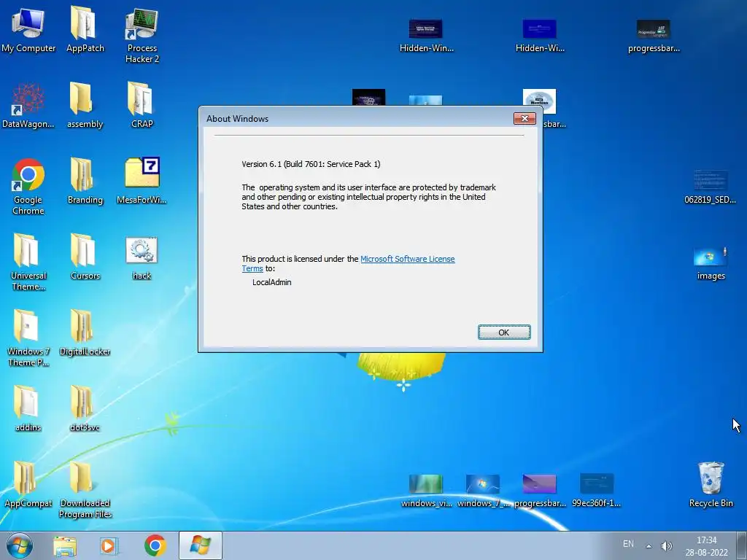Activate the About Windows taskbar button
The image size is (747, 560).
[x=200, y=545]
